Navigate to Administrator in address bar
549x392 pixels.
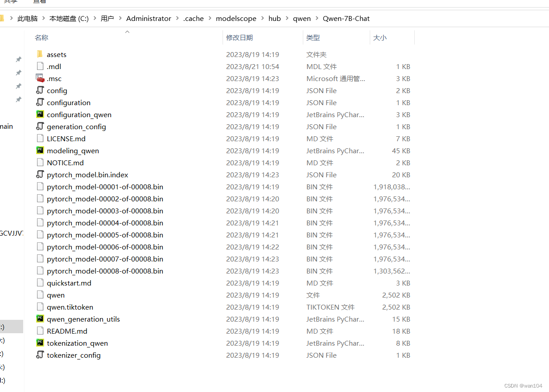pos(149,19)
